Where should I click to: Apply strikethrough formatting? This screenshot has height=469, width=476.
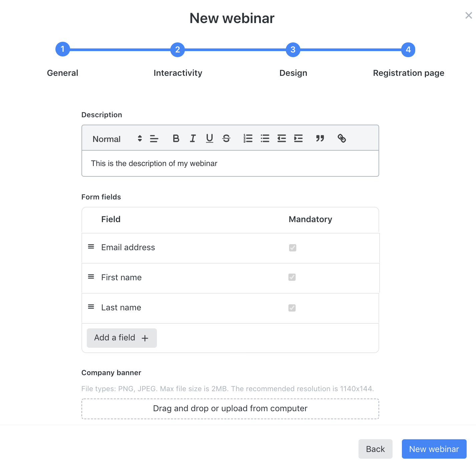coord(226,138)
